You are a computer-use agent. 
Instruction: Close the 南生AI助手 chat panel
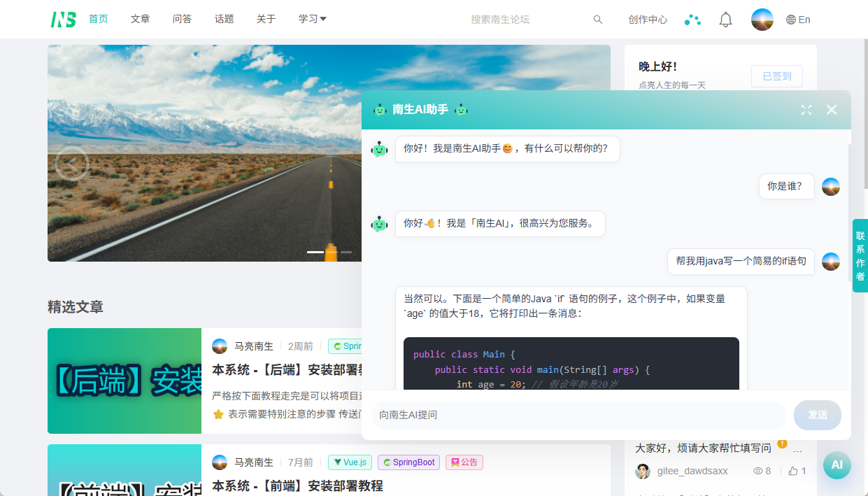[x=831, y=110]
